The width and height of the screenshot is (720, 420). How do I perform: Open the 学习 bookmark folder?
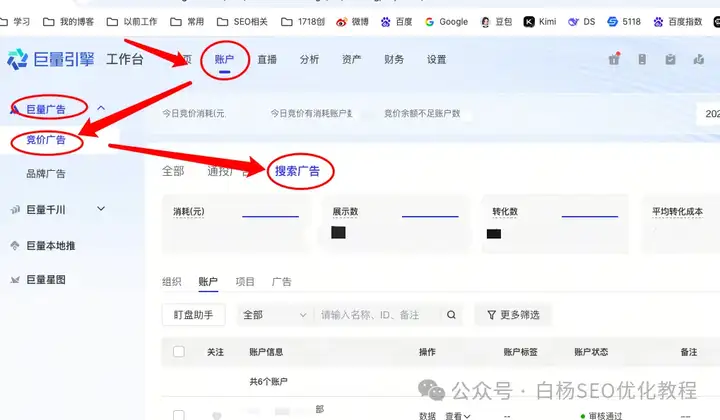[16, 22]
